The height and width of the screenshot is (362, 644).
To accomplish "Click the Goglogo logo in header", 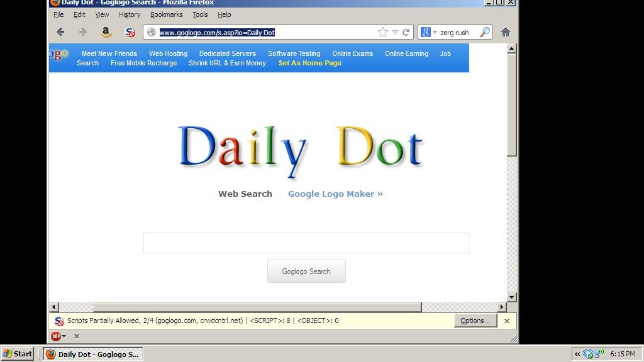I will coord(58,54).
